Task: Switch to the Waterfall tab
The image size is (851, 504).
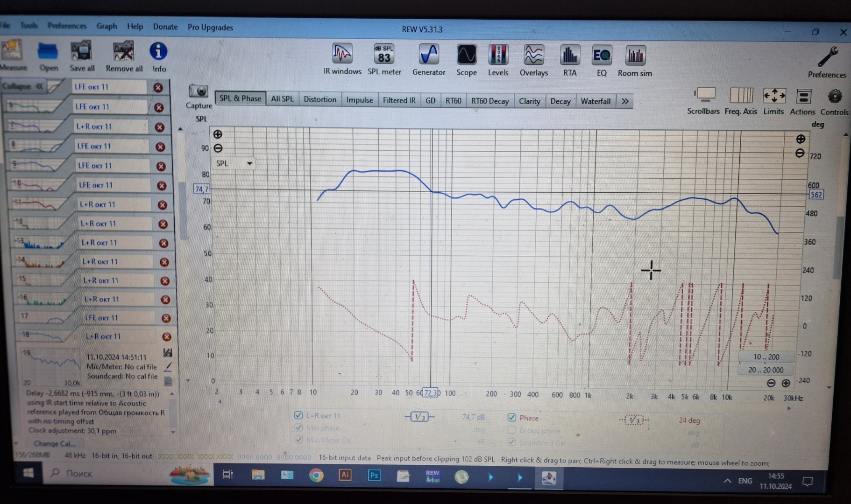Action: point(595,101)
